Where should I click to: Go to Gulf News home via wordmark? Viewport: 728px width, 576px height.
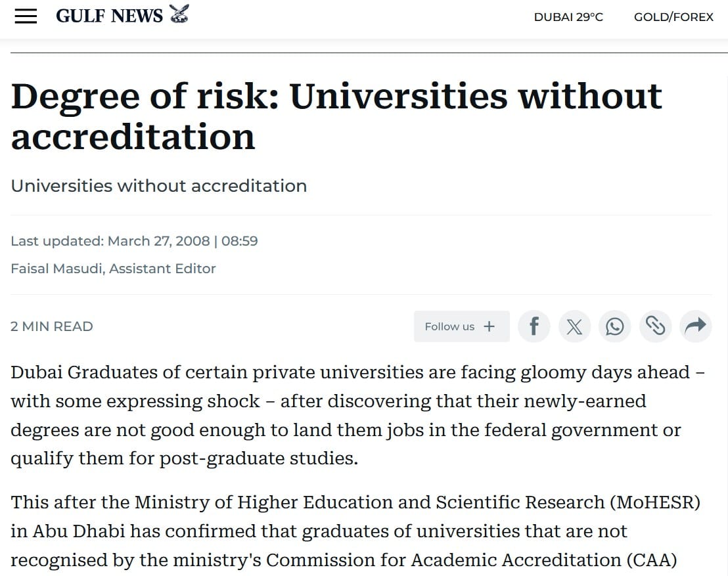pos(109,16)
